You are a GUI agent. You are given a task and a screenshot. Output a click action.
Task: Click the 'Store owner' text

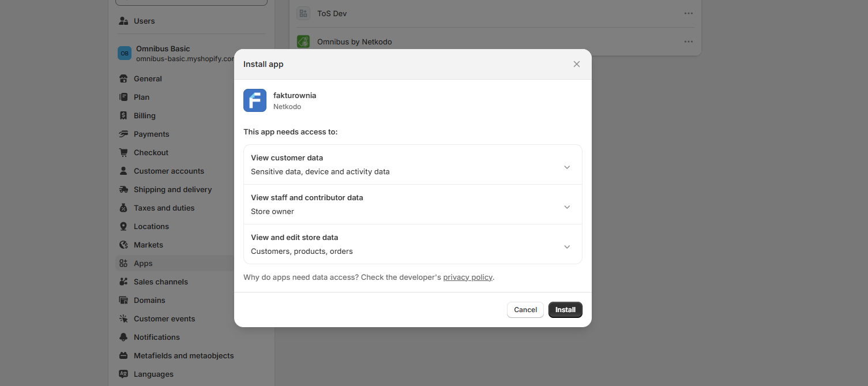coord(272,211)
